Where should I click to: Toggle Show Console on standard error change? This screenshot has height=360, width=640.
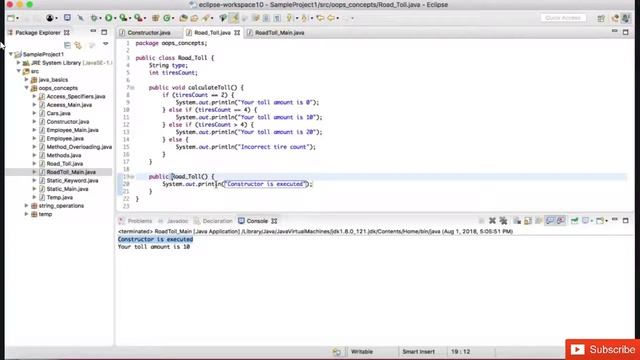[561, 221]
